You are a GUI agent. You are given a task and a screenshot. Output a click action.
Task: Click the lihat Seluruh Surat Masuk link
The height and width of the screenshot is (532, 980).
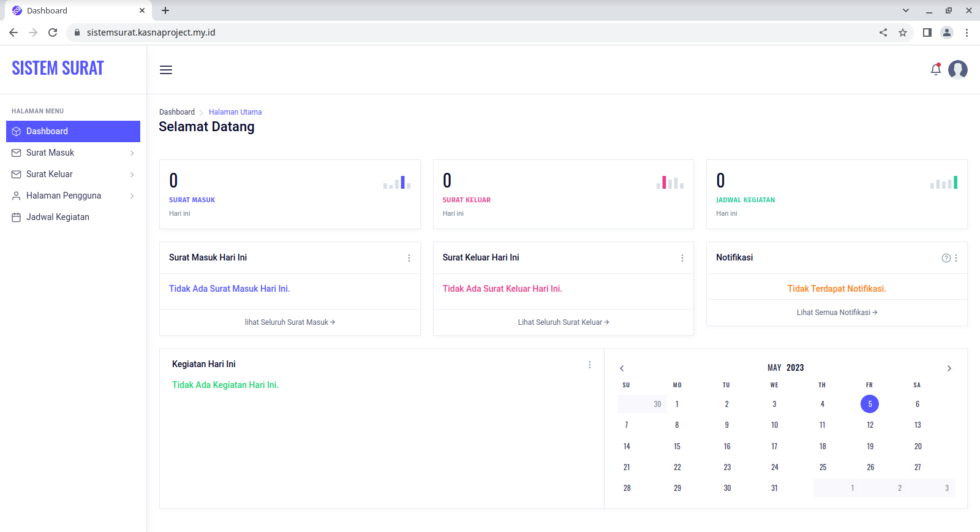(290, 322)
